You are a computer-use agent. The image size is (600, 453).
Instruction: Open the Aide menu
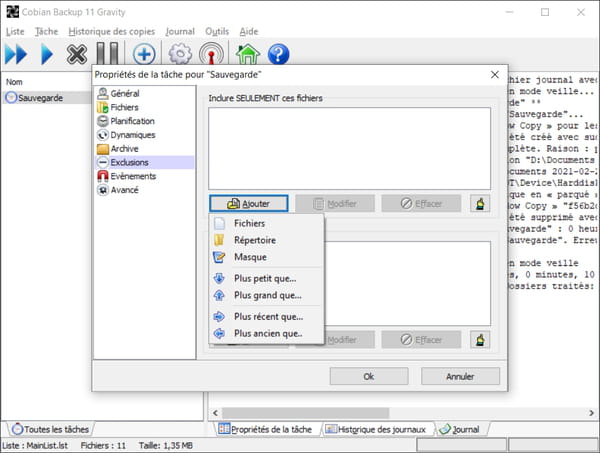[x=249, y=31]
